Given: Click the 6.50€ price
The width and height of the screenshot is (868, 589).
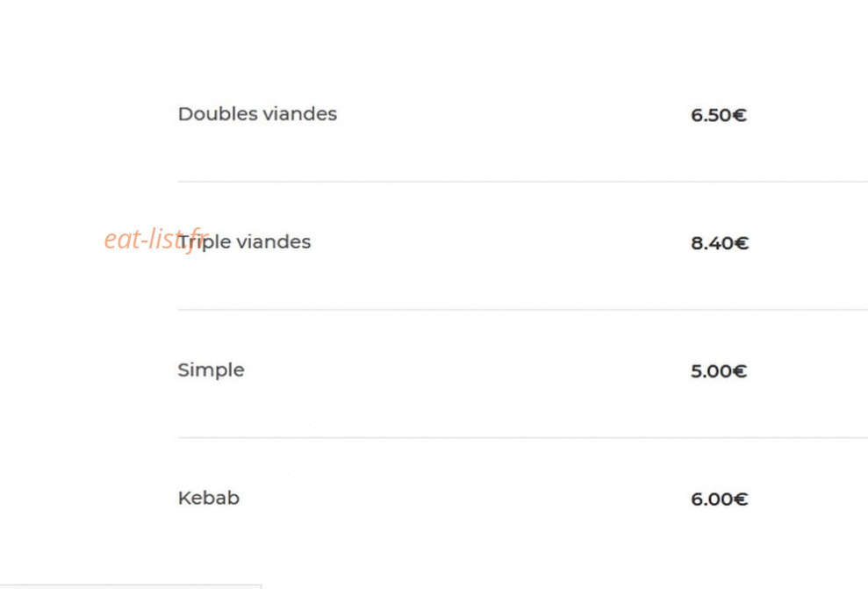Looking at the screenshot, I should (x=719, y=115).
